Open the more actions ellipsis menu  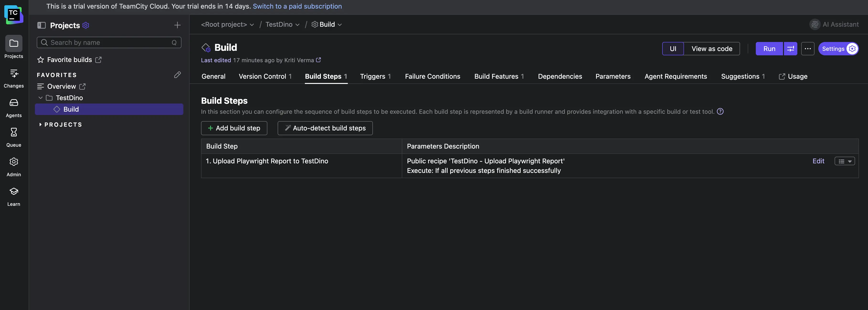(x=808, y=48)
